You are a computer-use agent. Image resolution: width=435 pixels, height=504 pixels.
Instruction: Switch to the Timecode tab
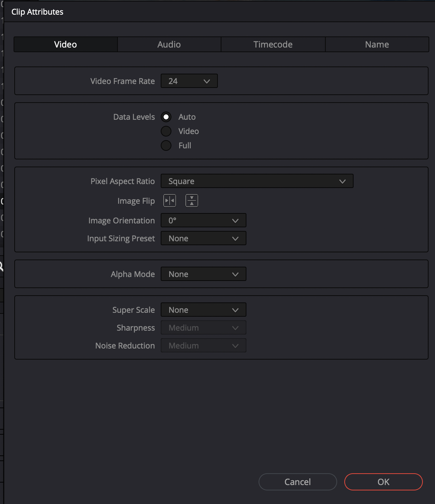point(273,44)
